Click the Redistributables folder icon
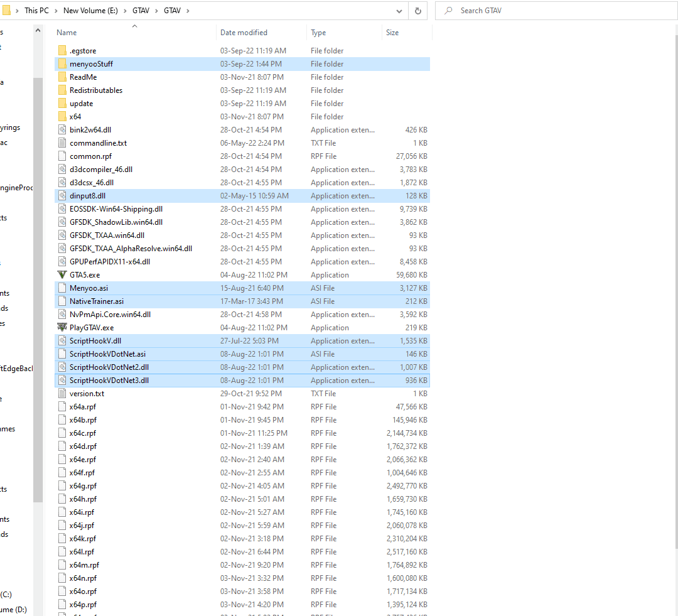Viewport: 678px width, 616px height. [x=62, y=90]
